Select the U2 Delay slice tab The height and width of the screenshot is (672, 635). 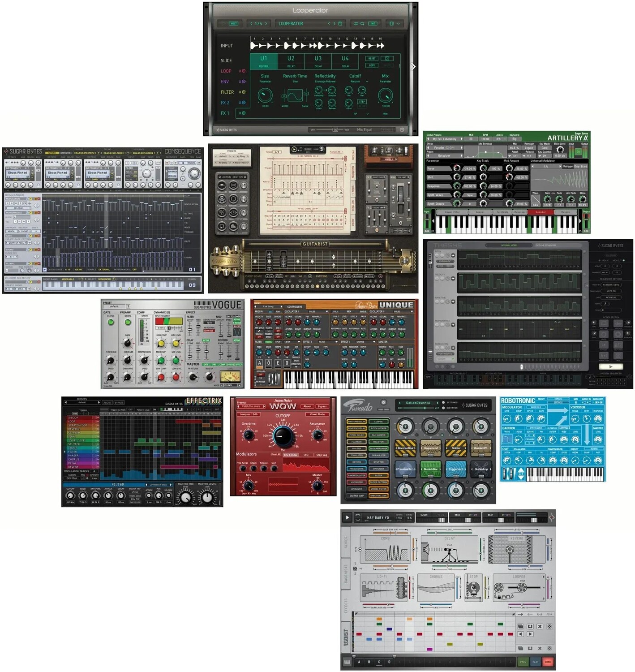click(x=291, y=61)
